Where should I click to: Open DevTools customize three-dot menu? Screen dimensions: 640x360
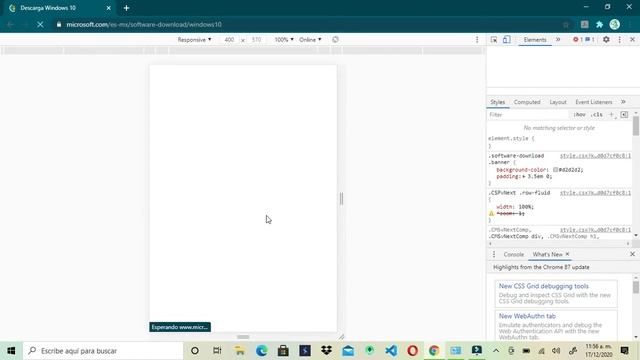(620, 40)
